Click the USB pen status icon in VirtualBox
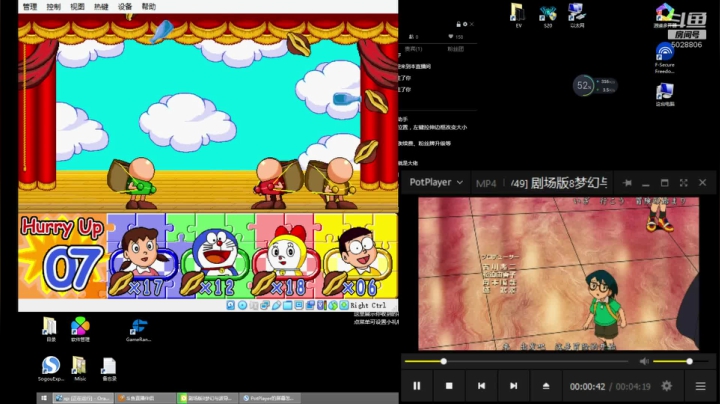Viewport: 720px width, 404px height. pos(276,305)
